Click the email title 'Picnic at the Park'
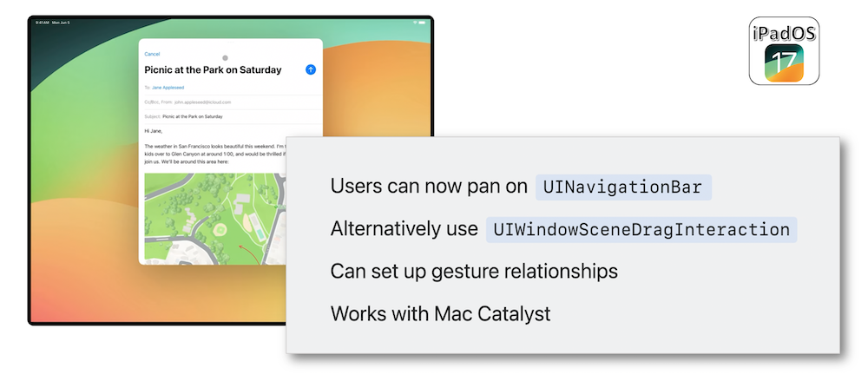Viewport: 868px width, 381px height. click(x=214, y=69)
